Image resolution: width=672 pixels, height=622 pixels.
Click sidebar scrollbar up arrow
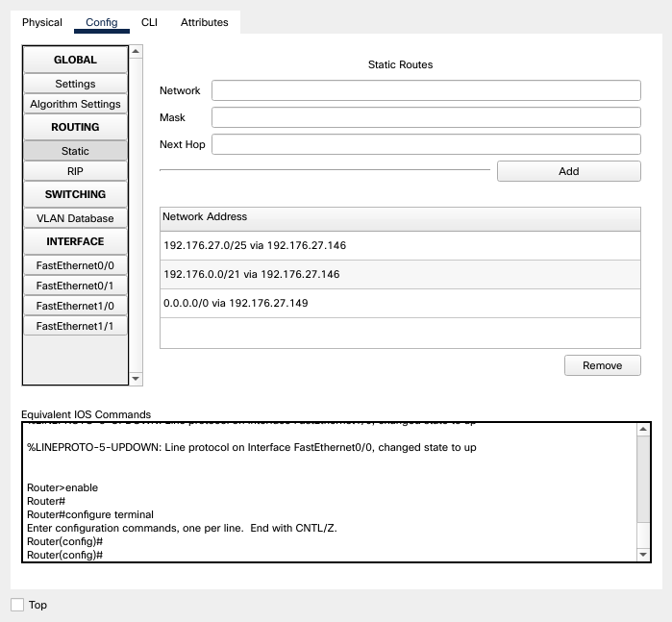136,52
